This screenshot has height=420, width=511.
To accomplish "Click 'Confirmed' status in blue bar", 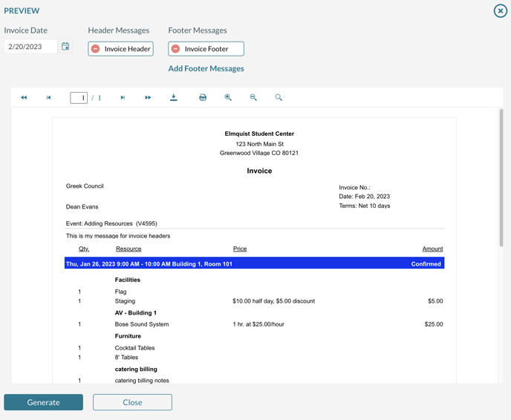I will coord(426,264).
